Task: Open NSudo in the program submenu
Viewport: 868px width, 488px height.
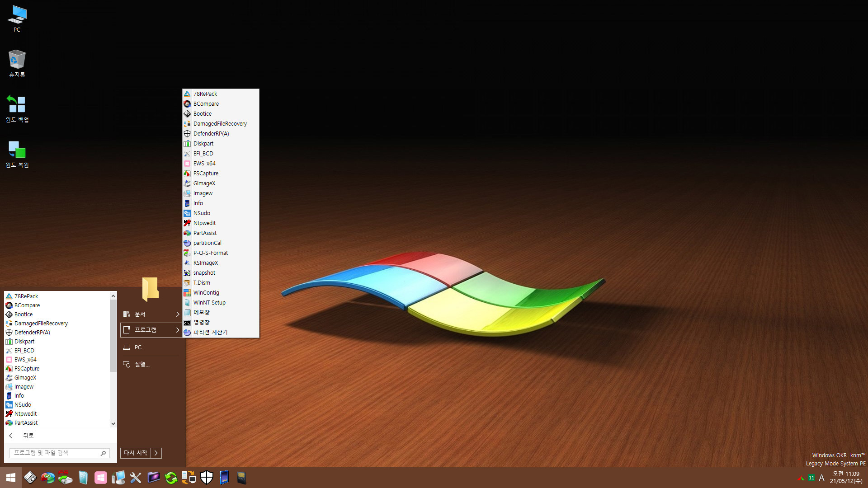Action: coord(221,213)
